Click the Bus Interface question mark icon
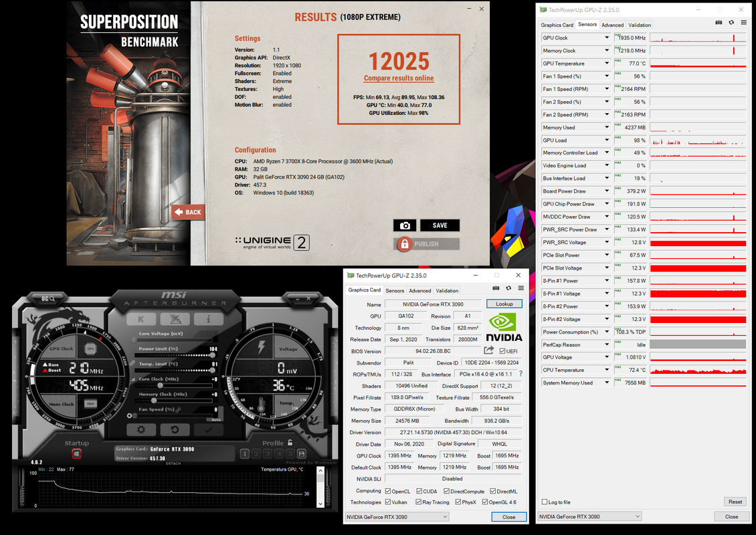The width and height of the screenshot is (756, 535). click(x=521, y=374)
